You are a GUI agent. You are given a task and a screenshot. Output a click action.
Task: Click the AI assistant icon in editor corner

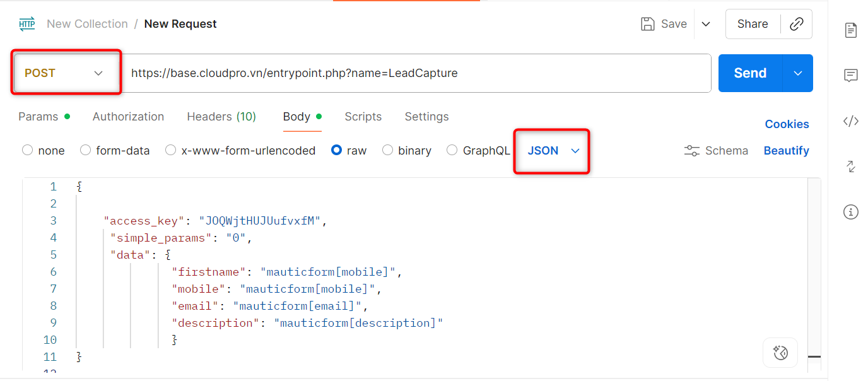780,352
